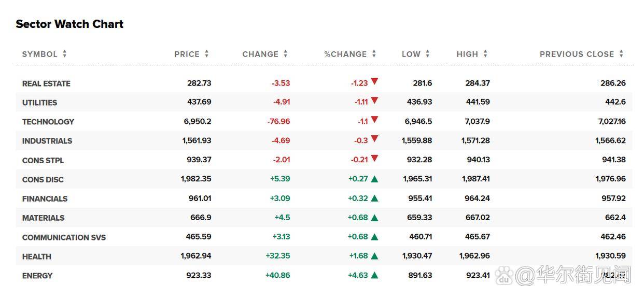Screen dimensions: 644x299
Task: Open the TECHNOLOGY sector link
Action: [48, 122]
